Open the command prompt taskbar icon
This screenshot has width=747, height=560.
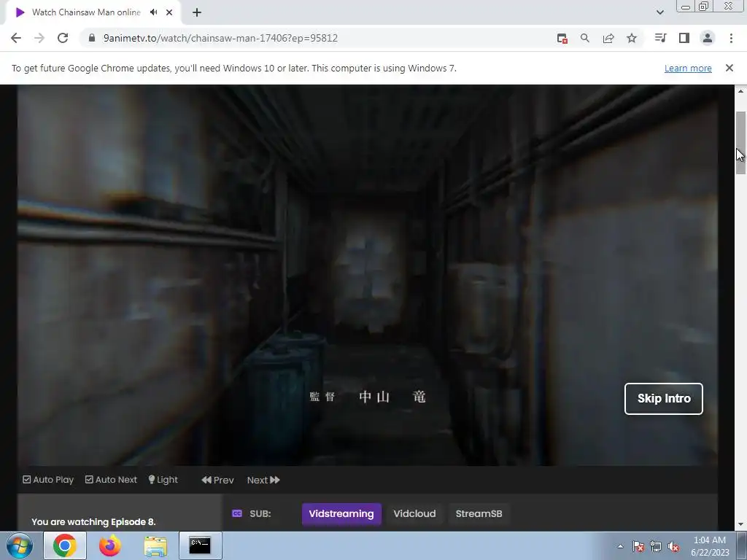200,545
